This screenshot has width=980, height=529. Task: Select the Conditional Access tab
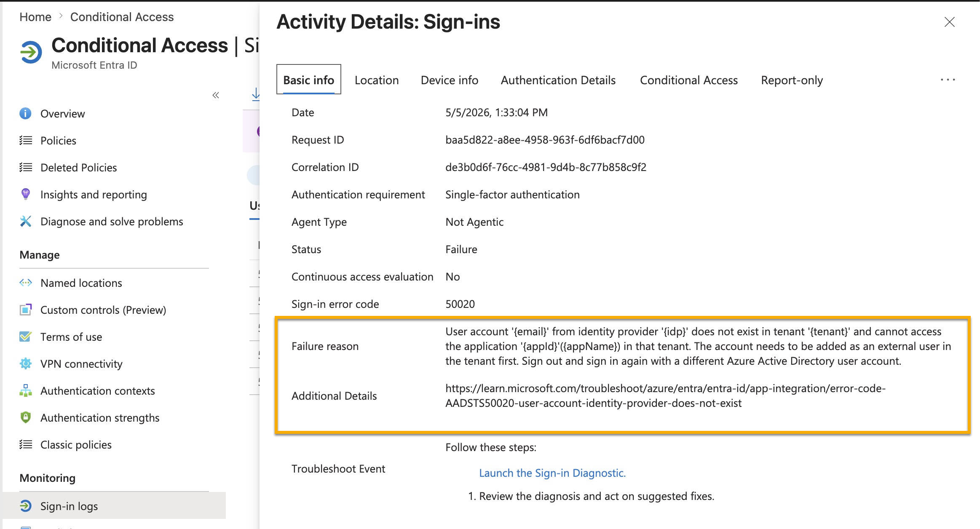click(x=689, y=80)
